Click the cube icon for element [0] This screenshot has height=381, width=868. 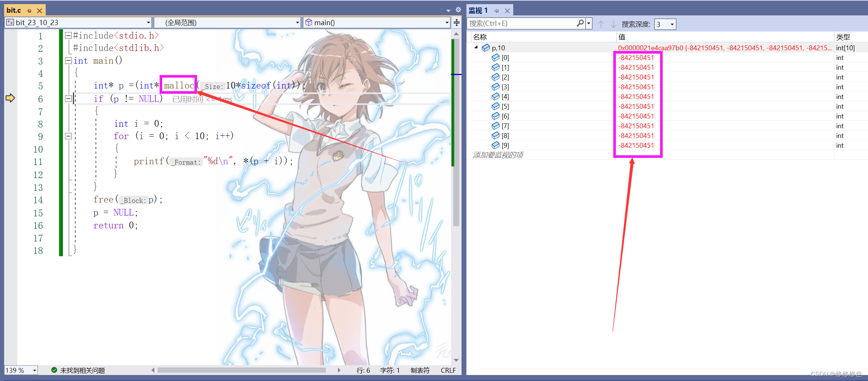496,57
